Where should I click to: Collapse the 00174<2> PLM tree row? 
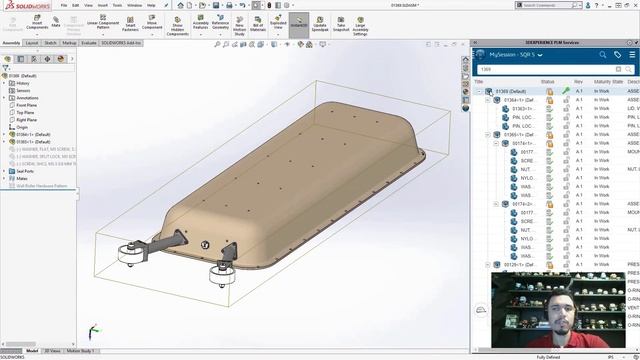(x=496, y=204)
